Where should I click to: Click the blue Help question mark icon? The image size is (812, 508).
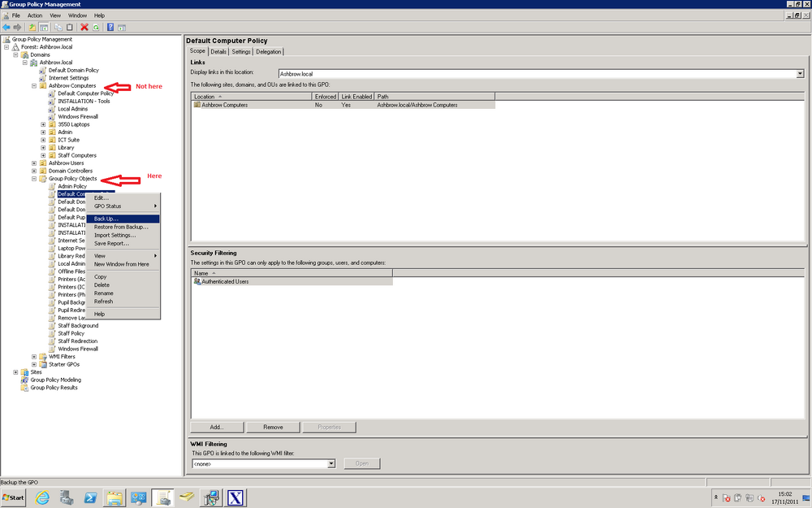(x=110, y=27)
